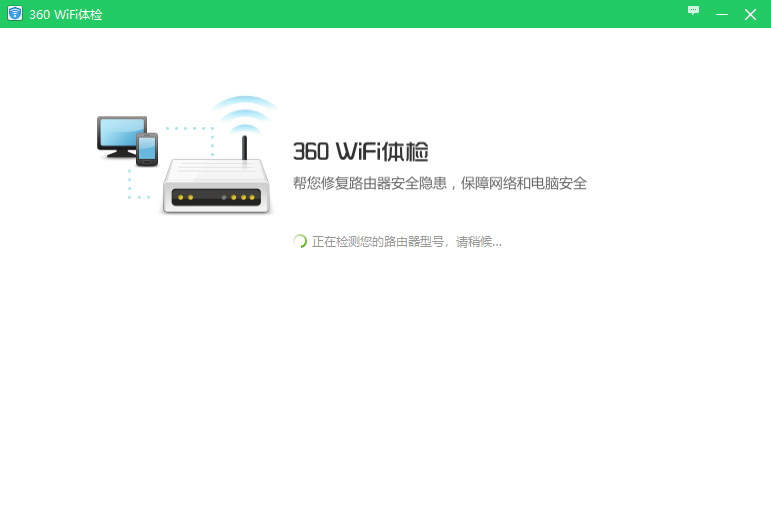Open the feedback chat bubble icon
The width and height of the screenshot is (771, 524).
click(x=693, y=10)
